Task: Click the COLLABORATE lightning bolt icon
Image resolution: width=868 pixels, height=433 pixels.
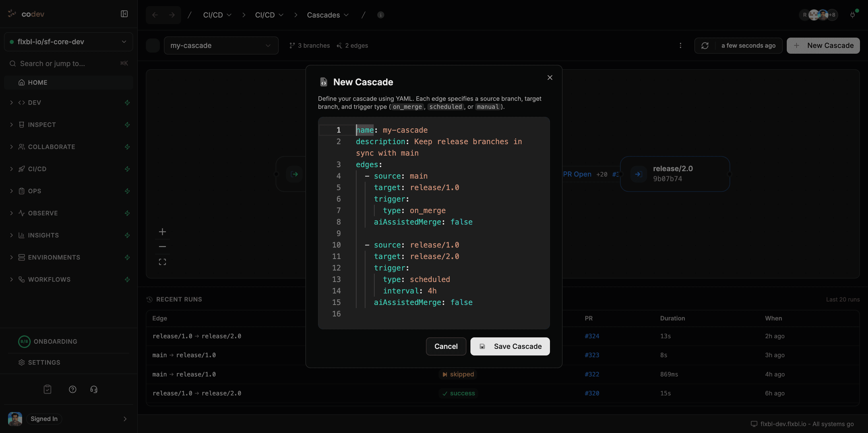Action: 127,147
